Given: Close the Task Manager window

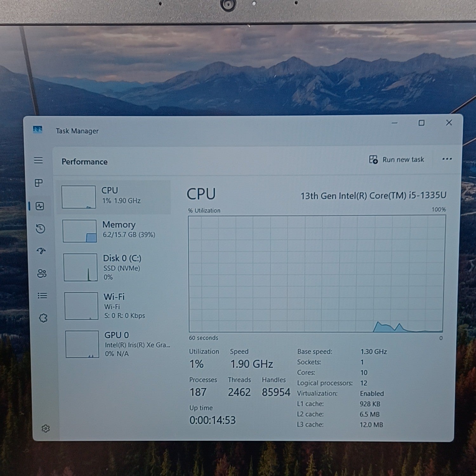Looking at the screenshot, I should [449, 122].
